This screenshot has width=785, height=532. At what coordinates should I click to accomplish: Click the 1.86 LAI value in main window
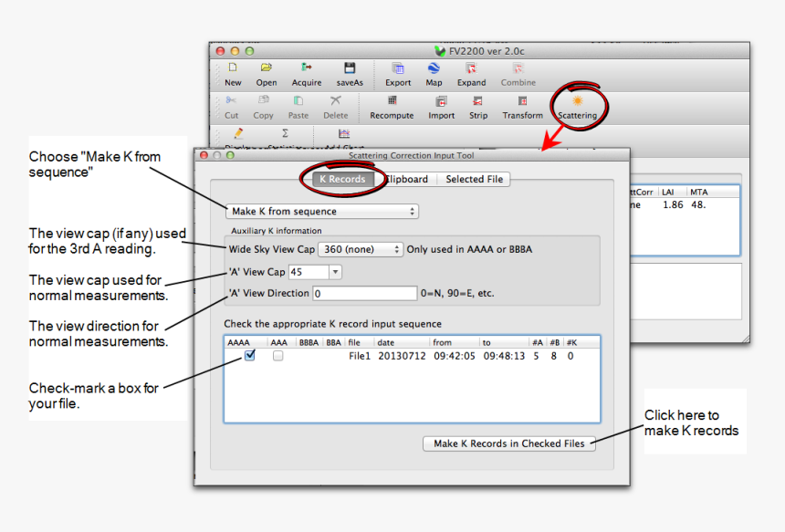673,204
